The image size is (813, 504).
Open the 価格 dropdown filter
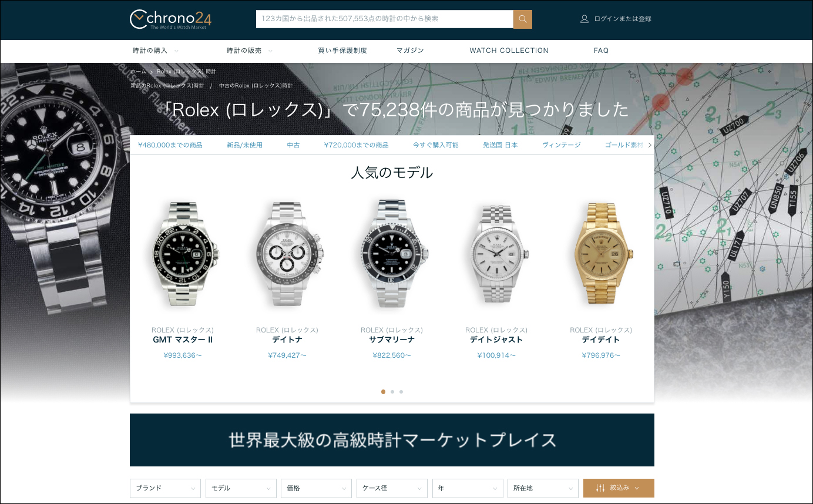316,488
